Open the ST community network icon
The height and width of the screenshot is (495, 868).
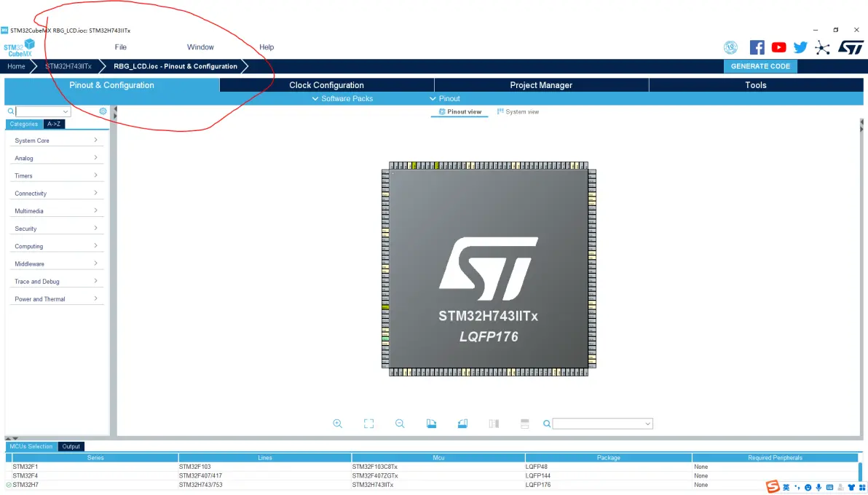coord(823,47)
